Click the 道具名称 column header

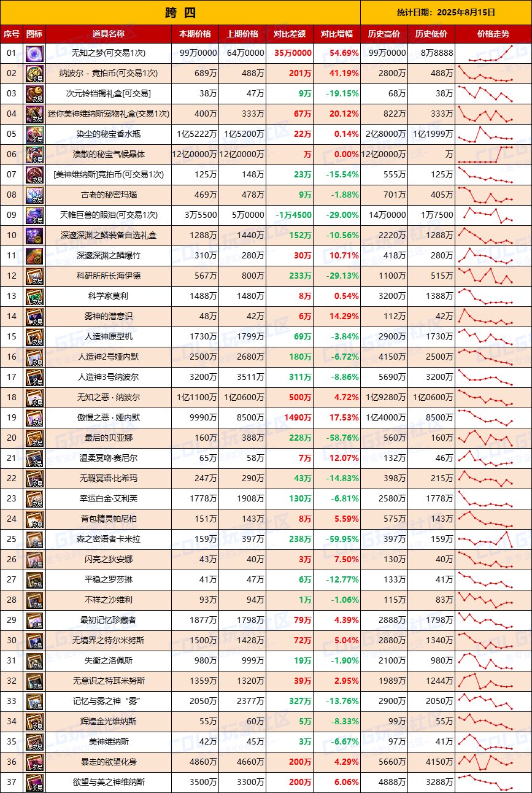[x=109, y=34]
